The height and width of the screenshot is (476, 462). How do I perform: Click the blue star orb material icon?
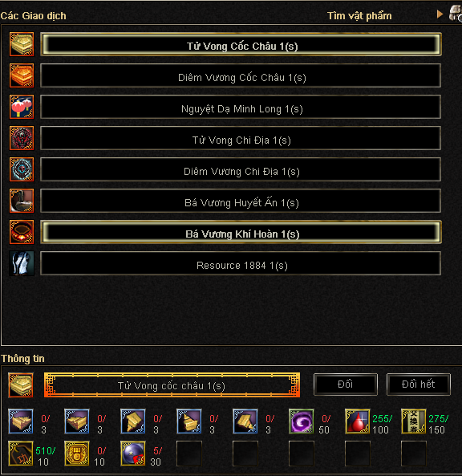point(133,454)
